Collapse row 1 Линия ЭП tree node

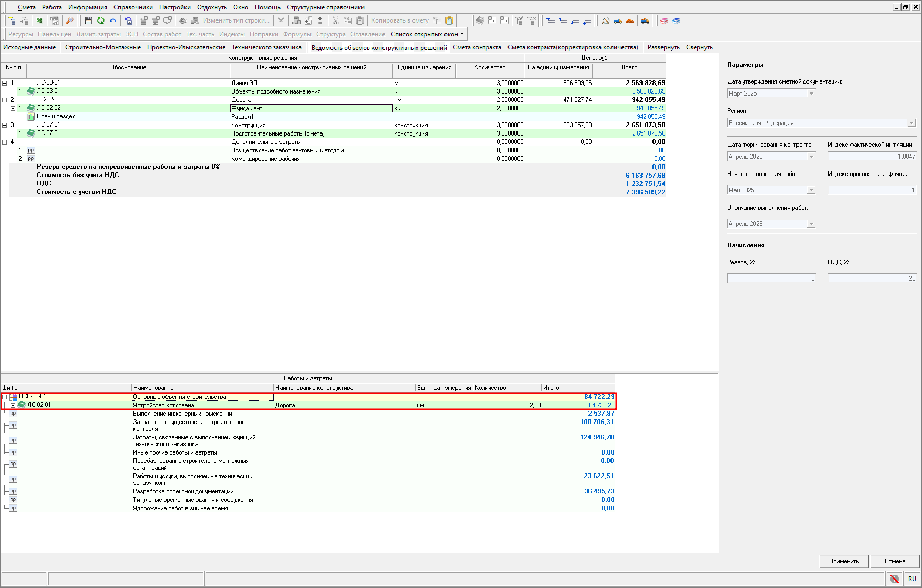tap(5, 83)
